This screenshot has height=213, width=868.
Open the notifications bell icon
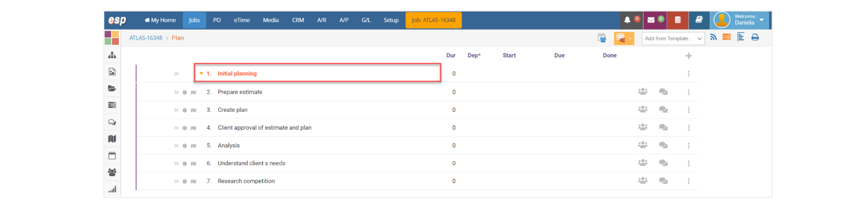coord(627,20)
